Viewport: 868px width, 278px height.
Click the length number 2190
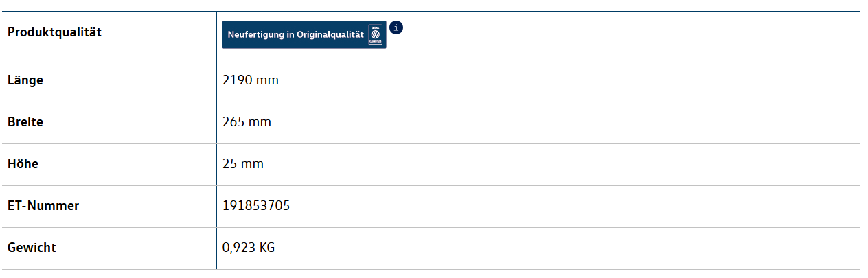(238, 80)
